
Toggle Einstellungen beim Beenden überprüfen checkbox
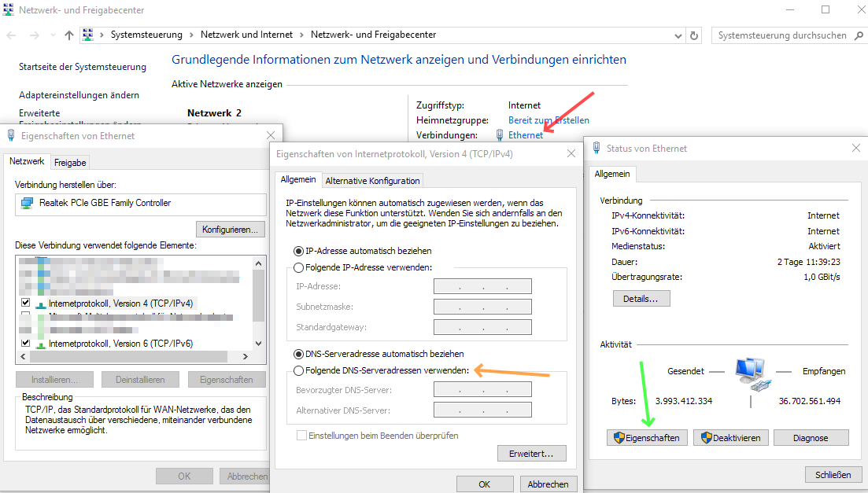pyautogui.click(x=301, y=436)
